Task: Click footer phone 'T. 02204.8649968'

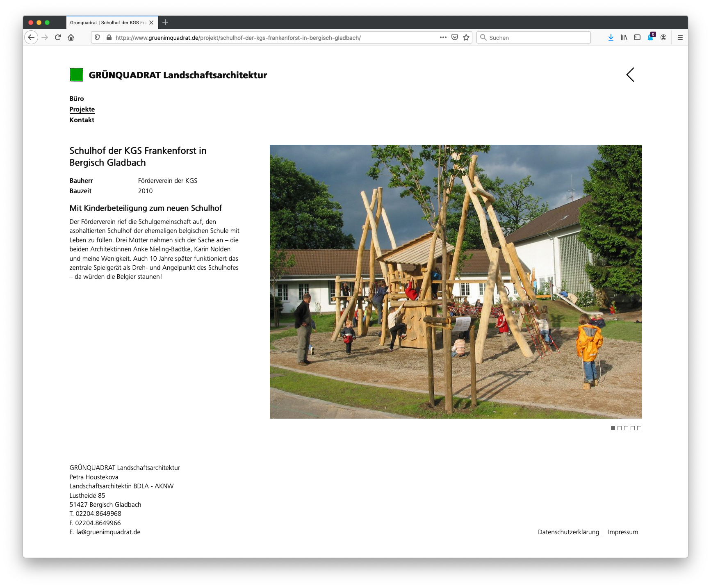Action: point(96,513)
